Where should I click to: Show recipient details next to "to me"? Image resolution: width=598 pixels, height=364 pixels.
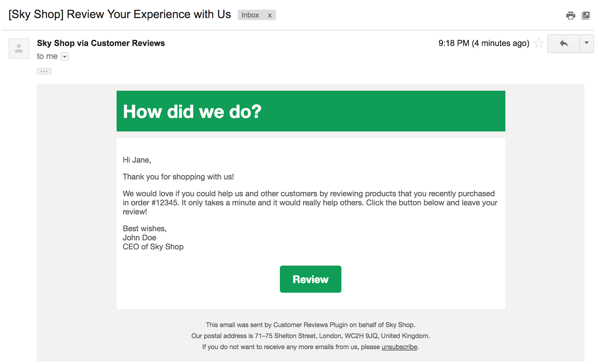65,56
